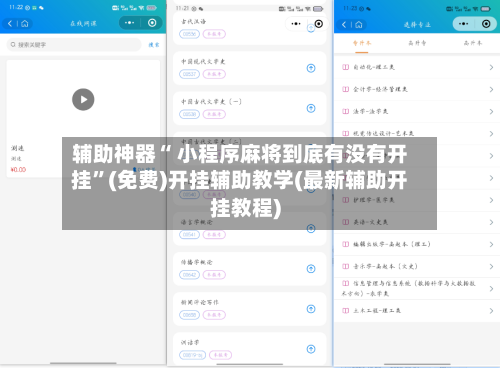Click the upload icon for 传播学概论
Viewport: 500px width, 368px height.
311,269
